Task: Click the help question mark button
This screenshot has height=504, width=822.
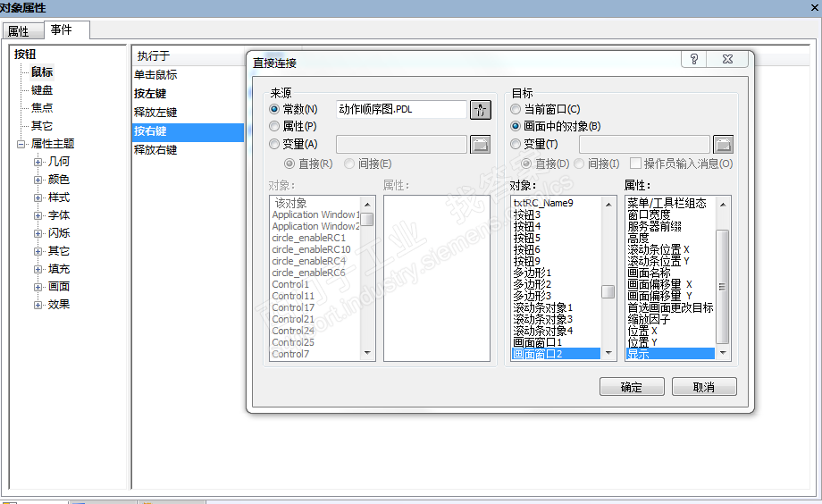Action: 694,59
